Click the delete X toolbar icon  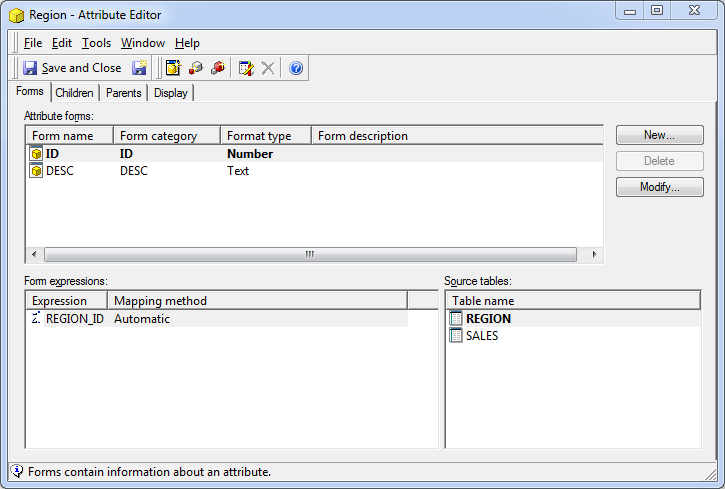268,68
